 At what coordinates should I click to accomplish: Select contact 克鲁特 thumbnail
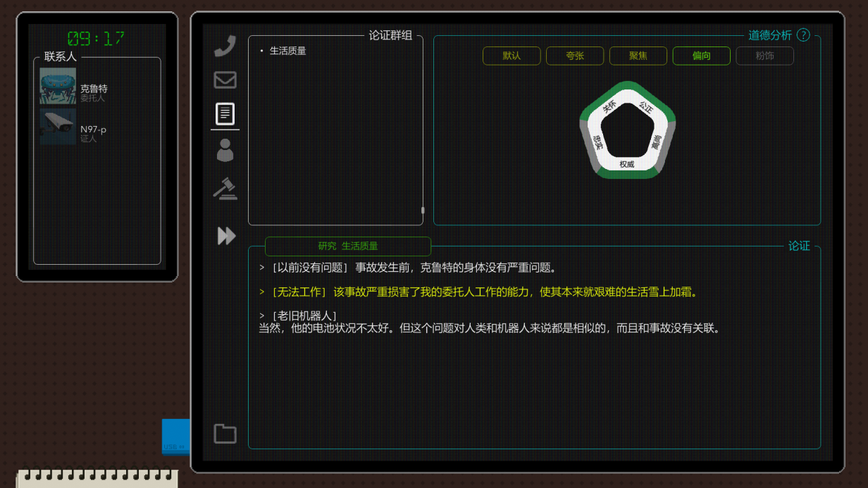pos(58,86)
